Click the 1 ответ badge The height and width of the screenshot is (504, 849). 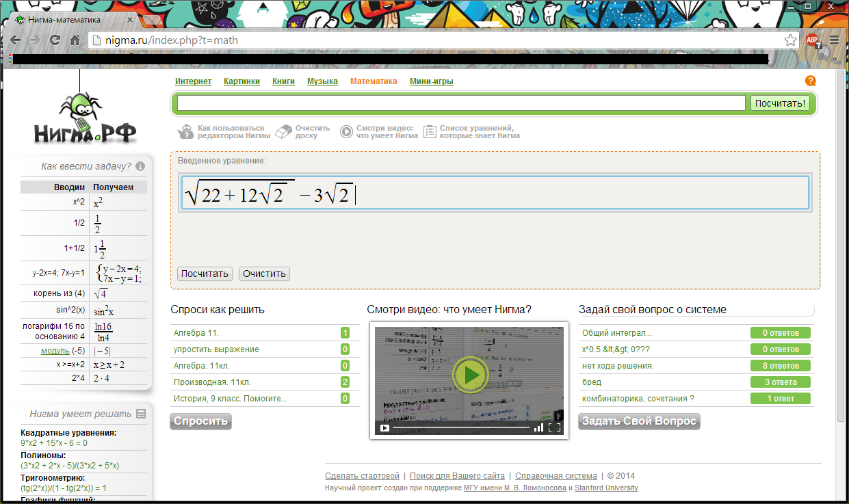pyautogui.click(x=780, y=399)
